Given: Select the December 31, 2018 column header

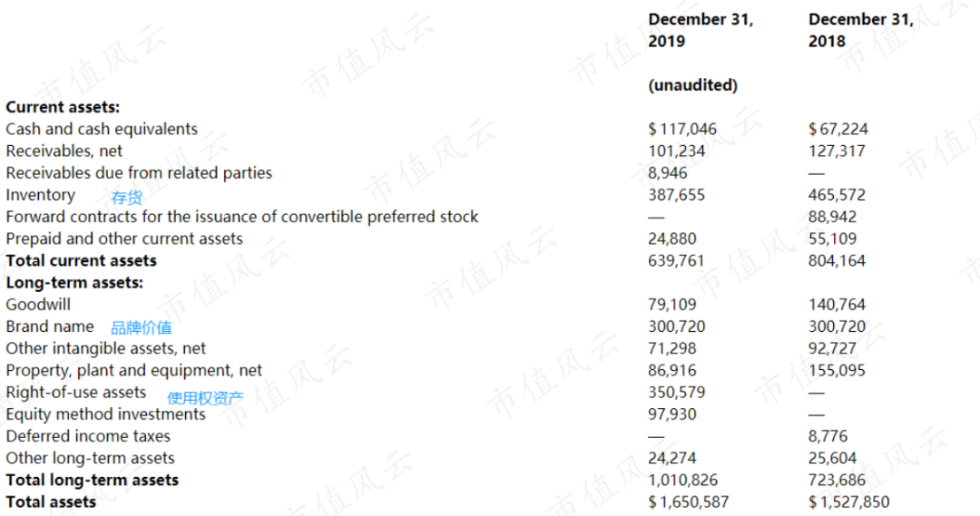Looking at the screenshot, I should coord(860,30).
